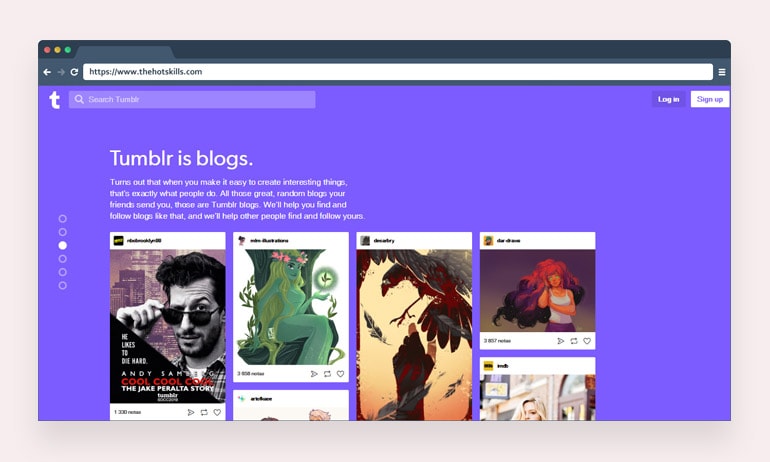The height and width of the screenshot is (462, 770).
Task: Reblog the green nymph illustration post
Action: [x=327, y=374]
